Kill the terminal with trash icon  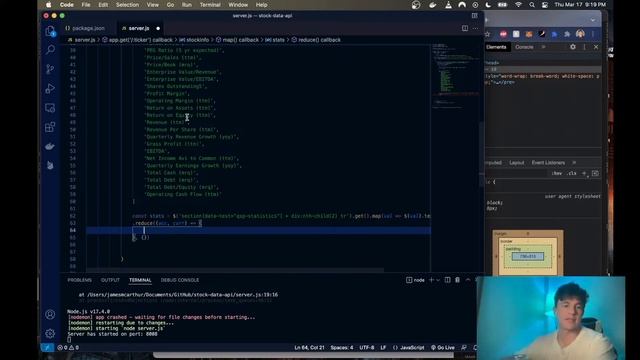coord(457,280)
